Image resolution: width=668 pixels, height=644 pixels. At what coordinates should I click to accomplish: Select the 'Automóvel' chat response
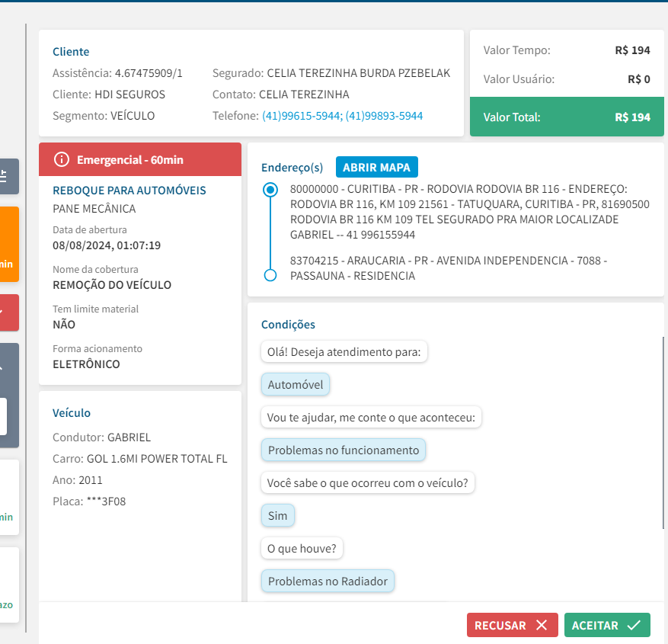click(296, 385)
